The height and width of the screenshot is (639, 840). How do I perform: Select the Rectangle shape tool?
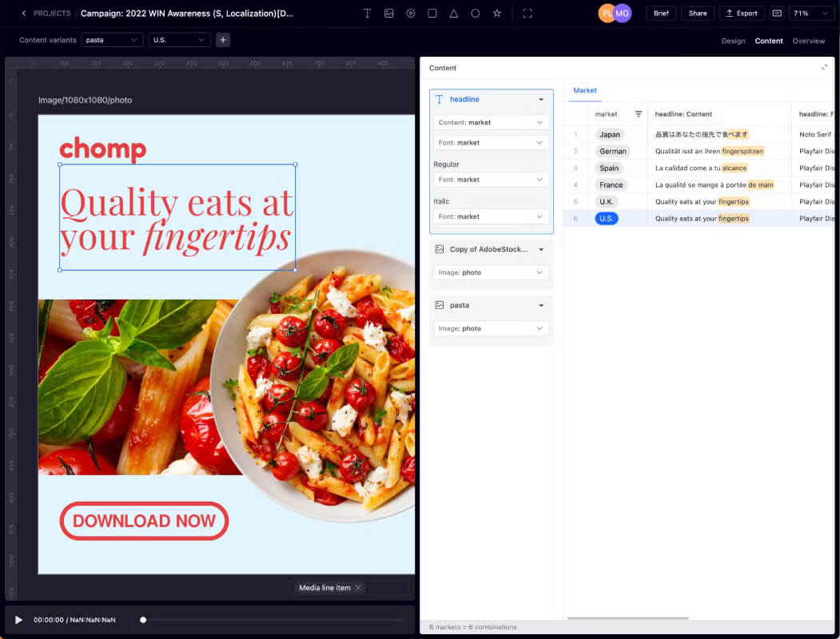pyautogui.click(x=432, y=14)
